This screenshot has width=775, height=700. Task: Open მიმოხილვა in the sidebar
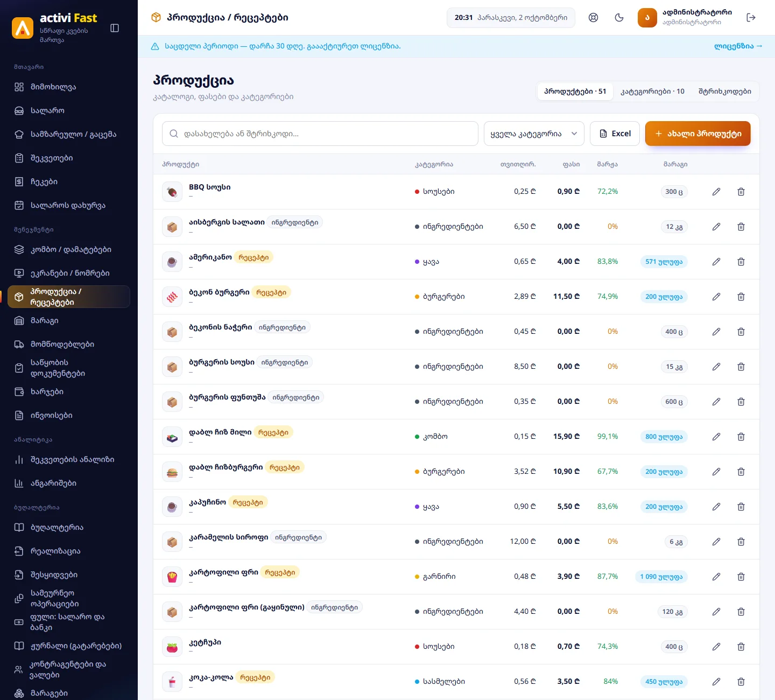(69, 87)
